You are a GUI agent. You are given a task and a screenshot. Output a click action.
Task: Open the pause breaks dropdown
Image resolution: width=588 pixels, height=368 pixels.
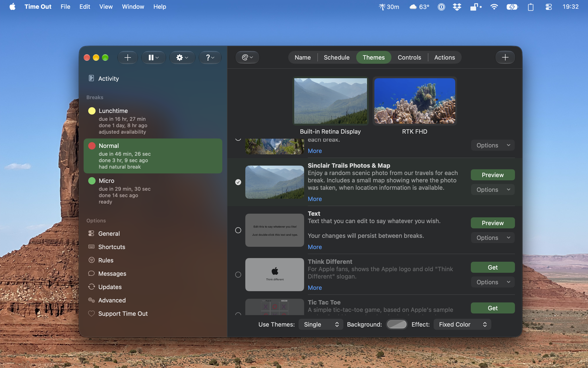click(154, 57)
